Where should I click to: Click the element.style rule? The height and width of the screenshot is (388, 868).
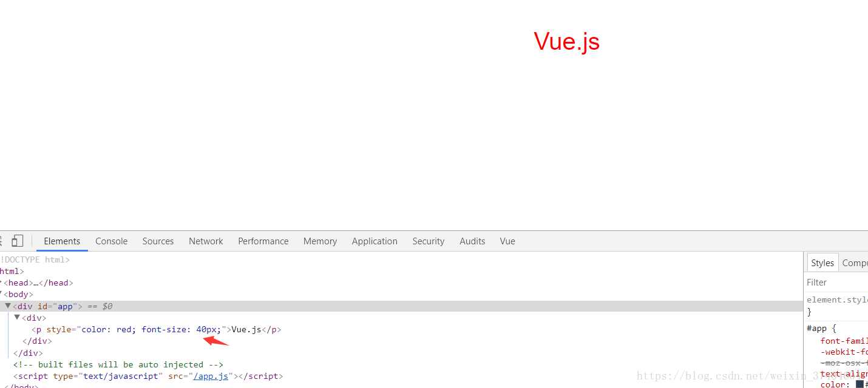point(837,299)
